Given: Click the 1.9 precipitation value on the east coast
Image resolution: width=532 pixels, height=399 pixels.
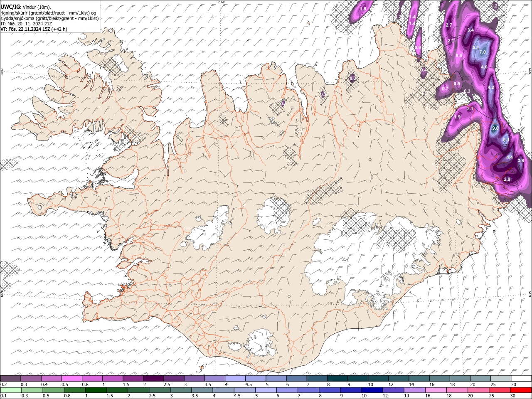Looking at the screenshot, I should click(x=457, y=118).
